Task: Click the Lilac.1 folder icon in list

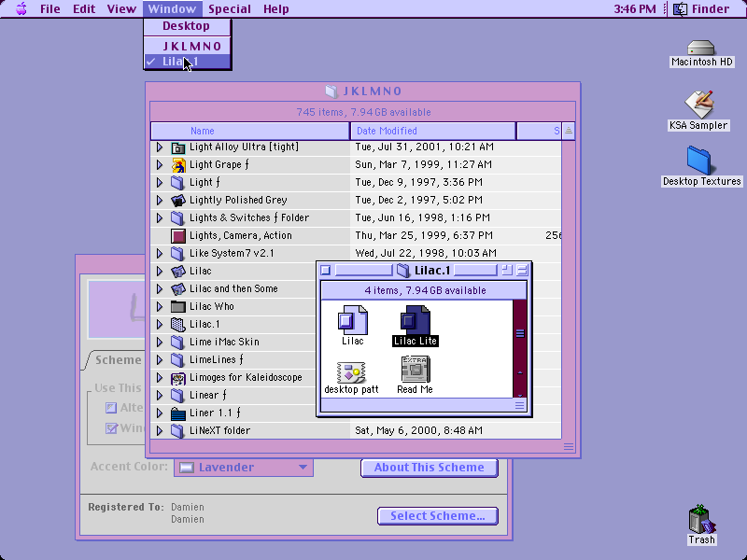Action: (177, 324)
